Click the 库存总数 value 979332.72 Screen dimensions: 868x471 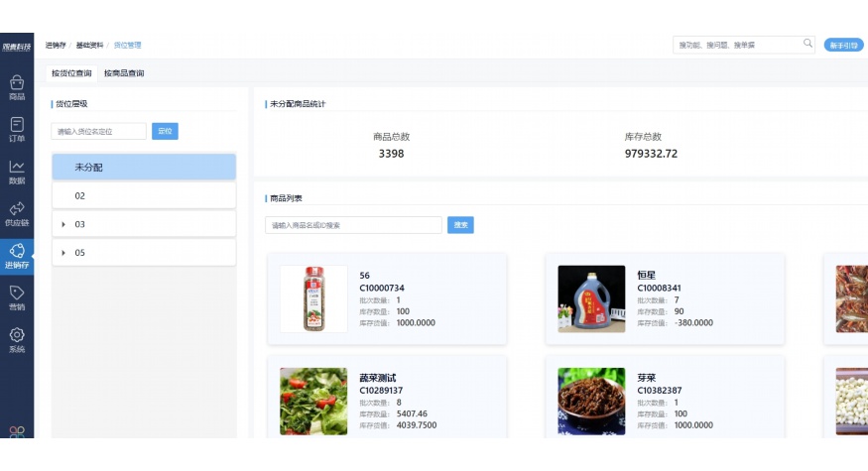coord(651,154)
